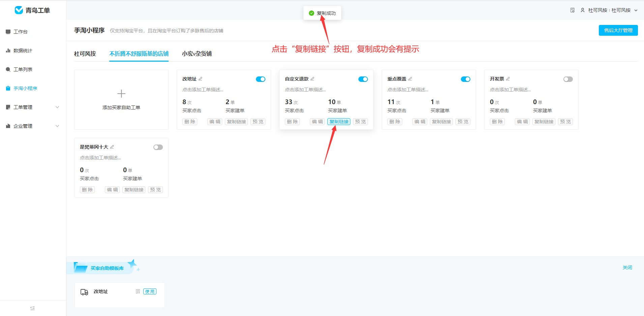Copy link for 改地址 card
The width and height of the screenshot is (644, 316).
[x=236, y=122]
